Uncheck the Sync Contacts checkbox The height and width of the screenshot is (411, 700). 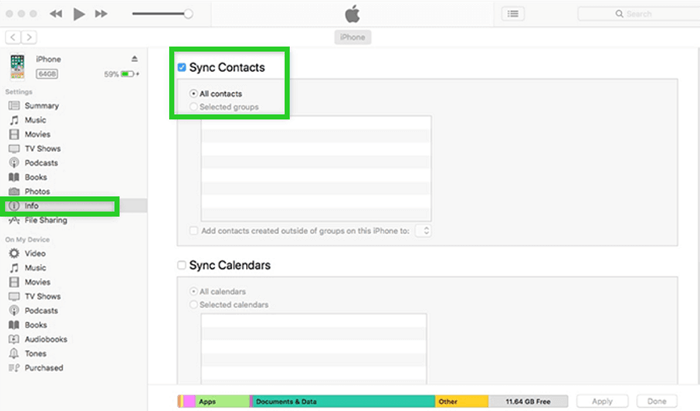181,67
